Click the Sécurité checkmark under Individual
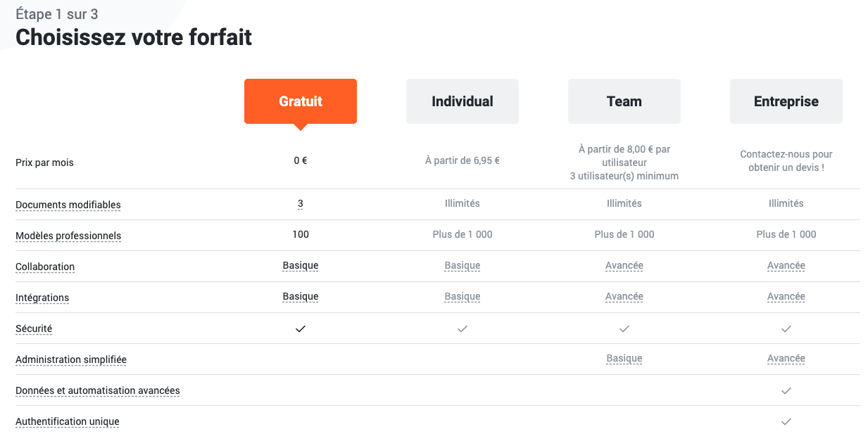 tap(463, 329)
